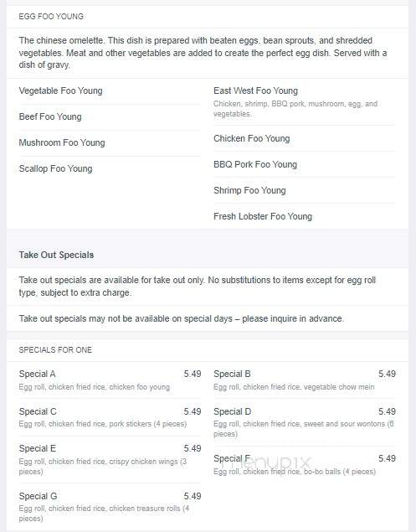Select Special A with chicken foo young
This screenshot has width=416, height=532.
[x=110, y=380]
